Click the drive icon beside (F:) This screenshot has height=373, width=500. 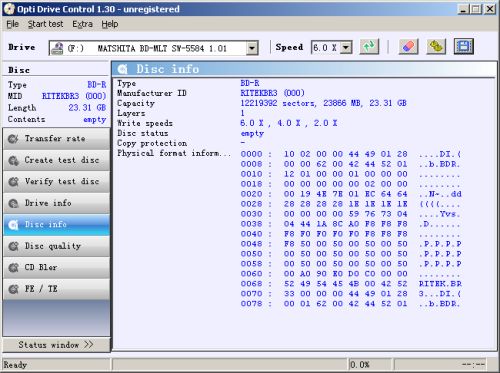coord(57,48)
